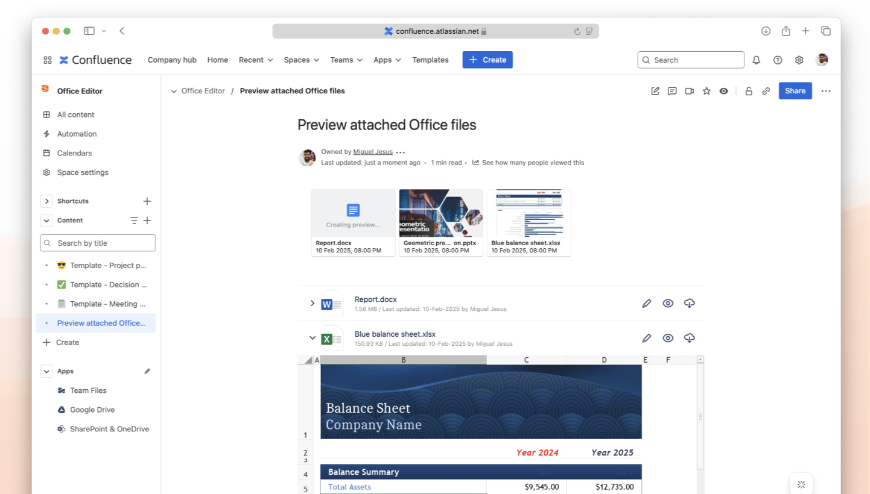Open the Spaces dropdown menu
Screen dimensions: 870x494
point(301,60)
